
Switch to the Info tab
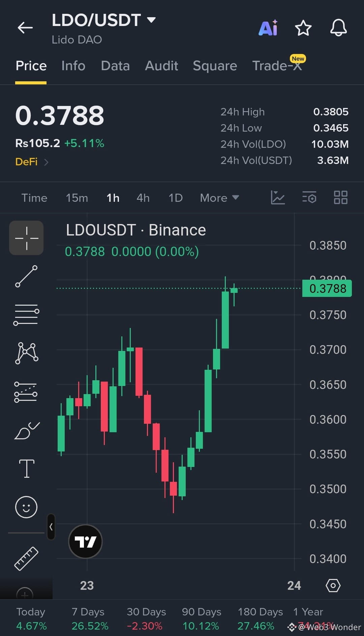[73, 66]
